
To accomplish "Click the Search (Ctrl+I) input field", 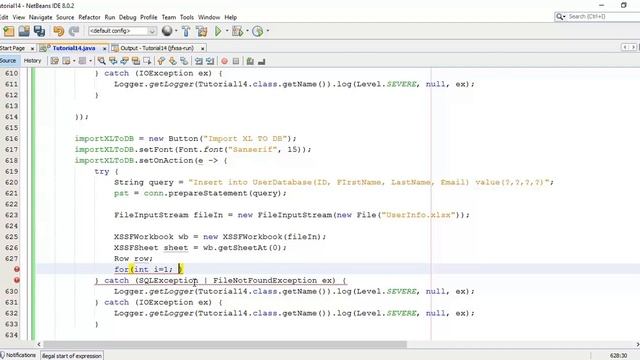I will coord(603,17).
